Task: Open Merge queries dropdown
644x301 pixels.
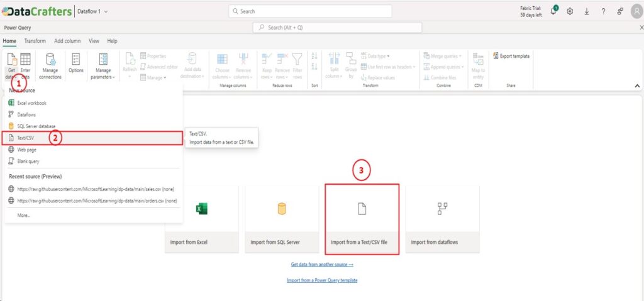Action: (x=442, y=57)
